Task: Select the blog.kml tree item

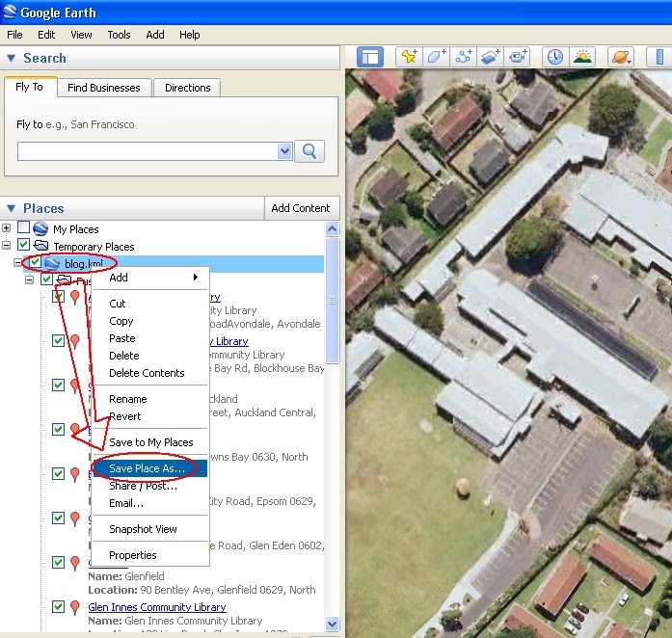Action: point(84,264)
